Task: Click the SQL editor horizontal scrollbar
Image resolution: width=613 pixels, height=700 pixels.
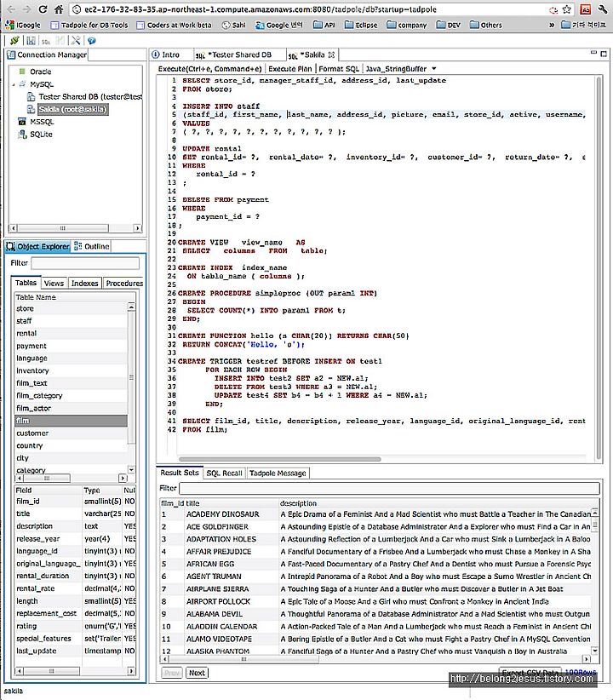Action: tap(279, 459)
